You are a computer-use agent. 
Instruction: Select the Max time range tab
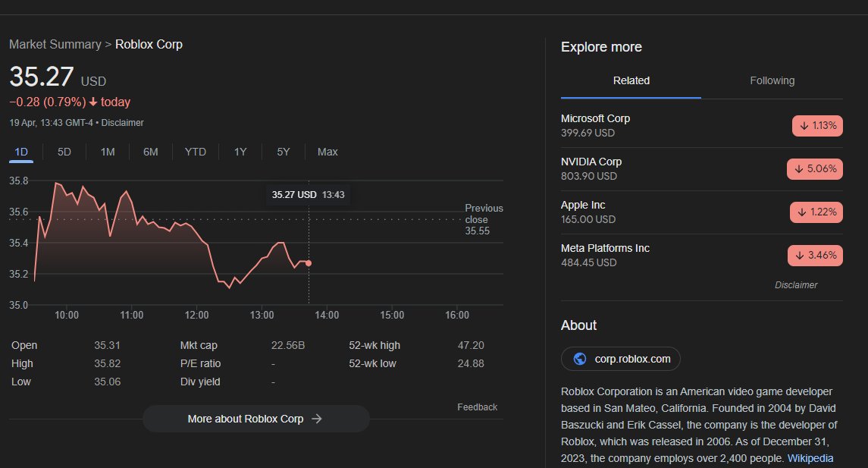[x=327, y=152]
